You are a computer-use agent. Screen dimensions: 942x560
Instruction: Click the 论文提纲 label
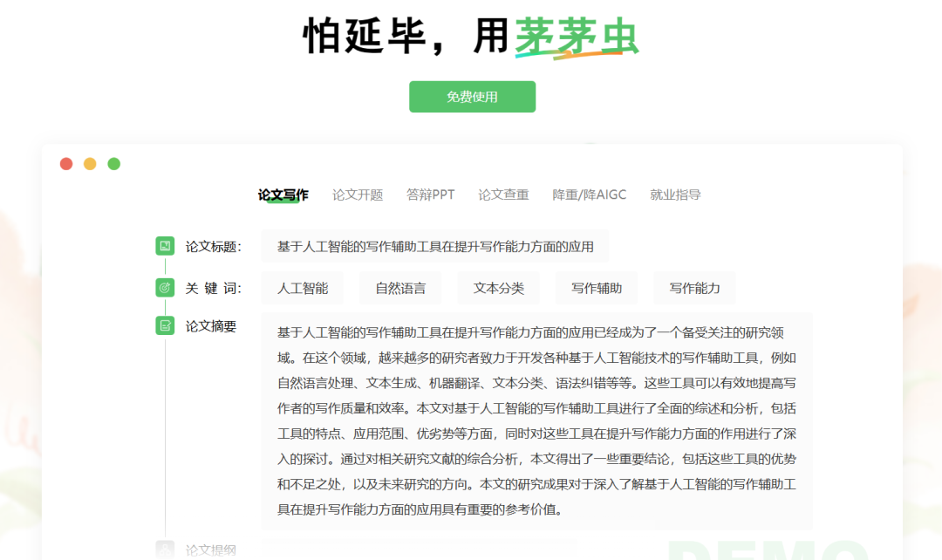click(211, 550)
